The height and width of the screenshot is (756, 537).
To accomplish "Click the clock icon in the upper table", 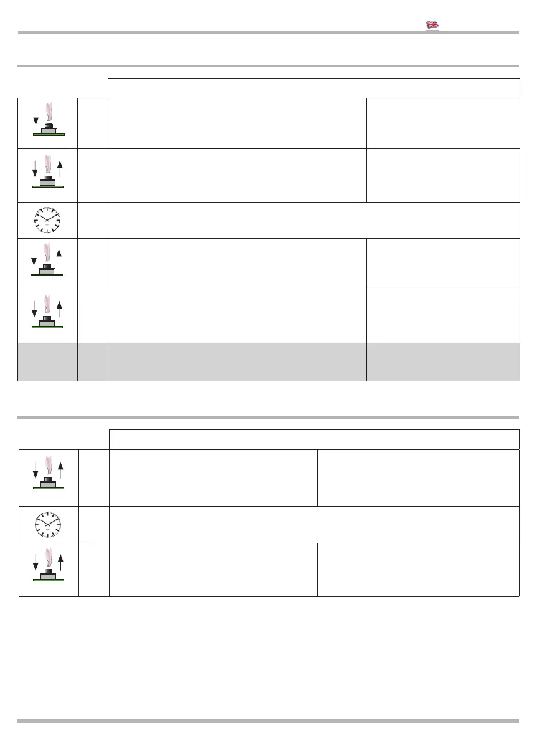I will [x=47, y=220].
